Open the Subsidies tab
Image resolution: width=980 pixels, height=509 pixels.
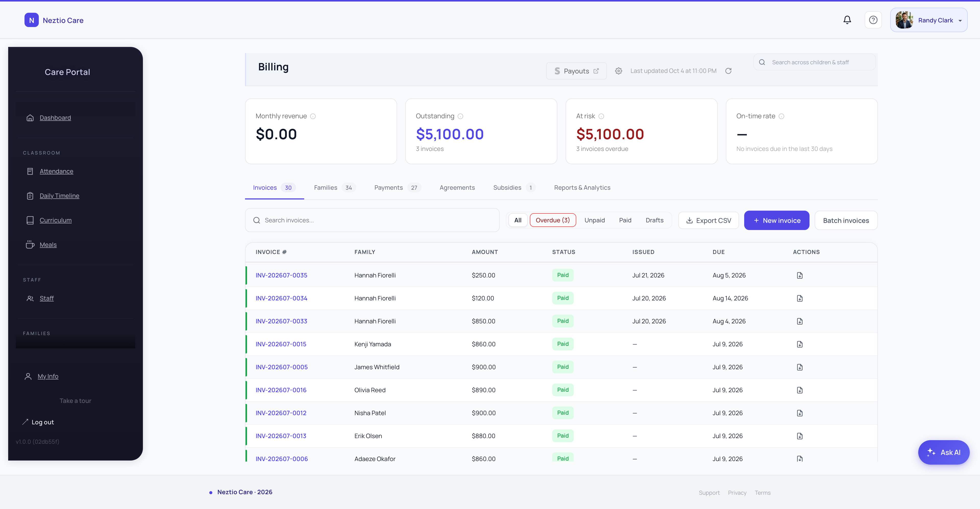(514, 188)
